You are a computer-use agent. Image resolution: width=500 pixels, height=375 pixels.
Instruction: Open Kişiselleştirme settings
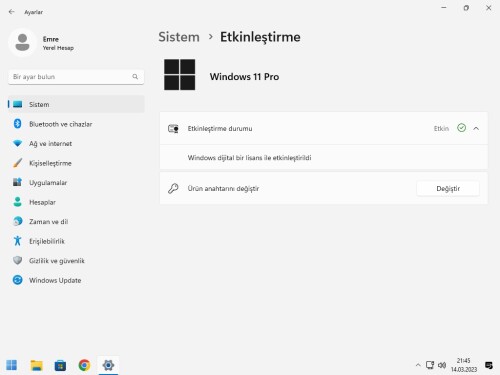[76, 163]
